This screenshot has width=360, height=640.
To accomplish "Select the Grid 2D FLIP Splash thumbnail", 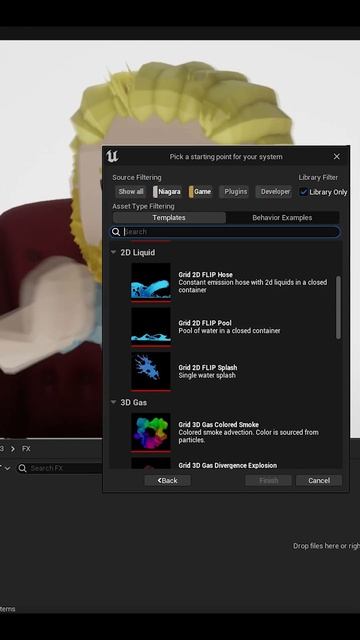I will click(x=151, y=371).
